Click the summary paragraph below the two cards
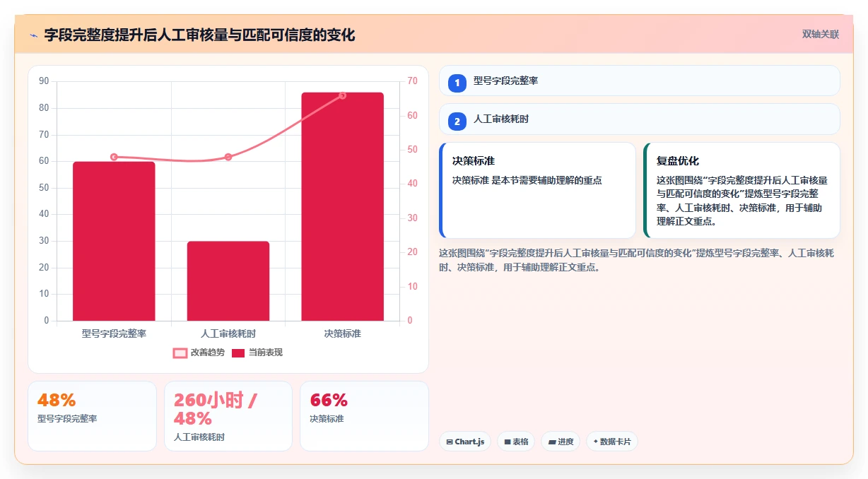Image resolution: width=868 pixels, height=479 pixels. tap(637, 260)
